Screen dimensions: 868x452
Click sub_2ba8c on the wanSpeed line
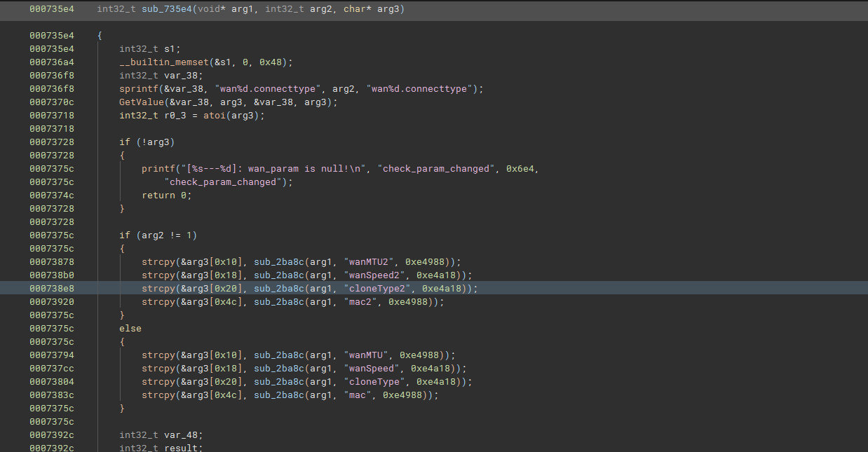[x=279, y=368]
